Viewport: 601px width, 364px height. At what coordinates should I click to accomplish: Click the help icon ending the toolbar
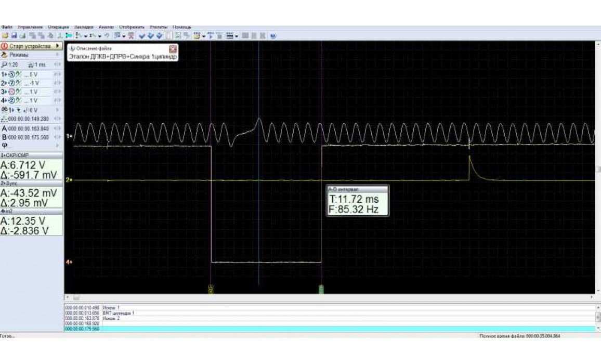click(273, 36)
